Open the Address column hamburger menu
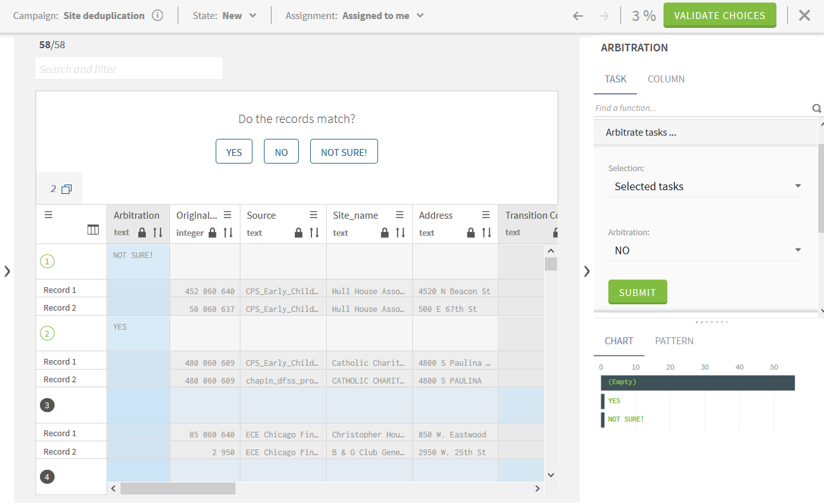Image resolution: width=824 pixels, height=504 pixels. [486, 216]
